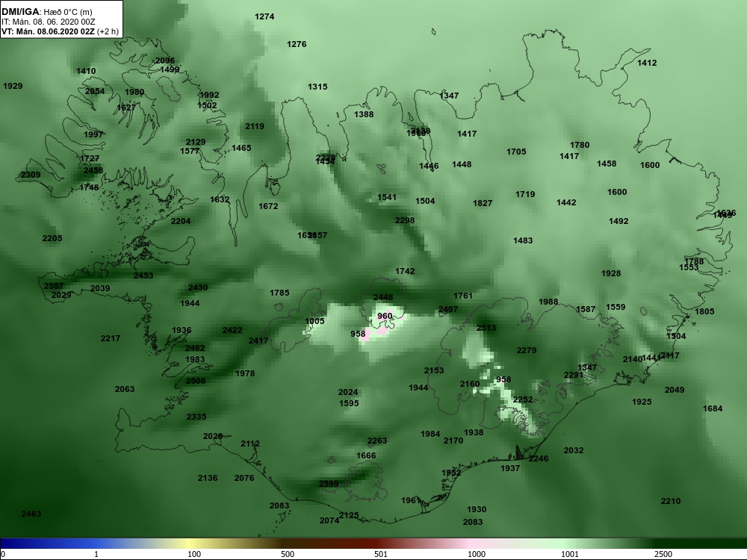Click the map value '1785'
This screenshot has height=560, width=747.
click(279, 293)
